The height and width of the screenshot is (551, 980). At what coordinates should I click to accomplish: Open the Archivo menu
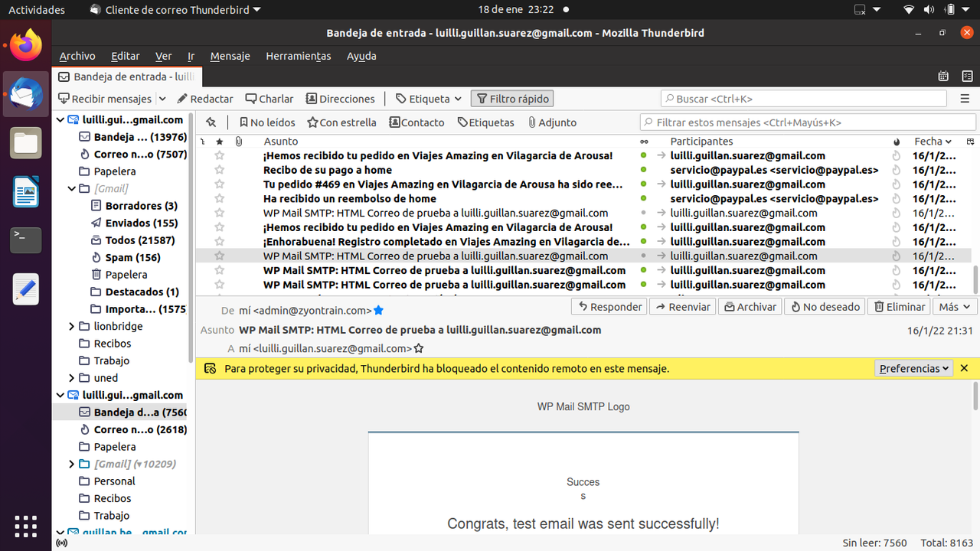77,56
